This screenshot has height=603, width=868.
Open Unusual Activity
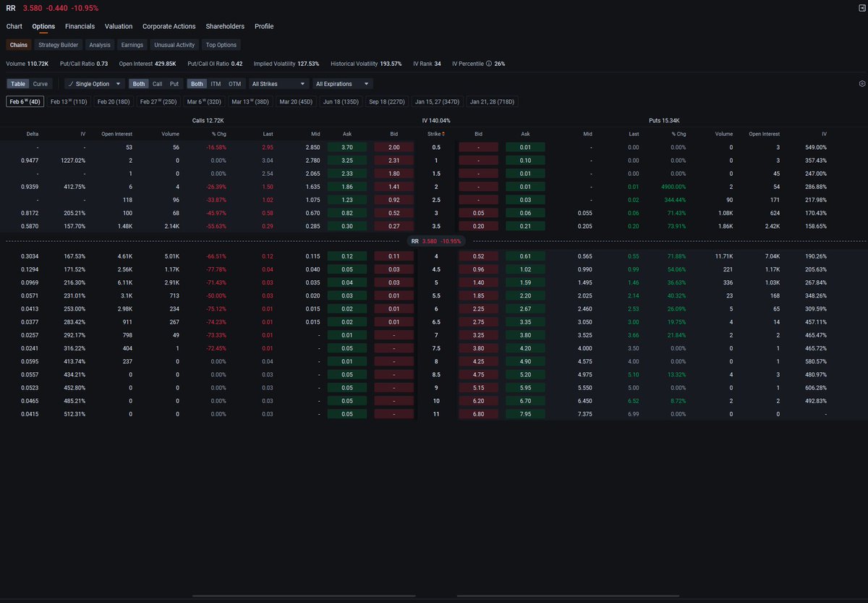pos(174,45)
